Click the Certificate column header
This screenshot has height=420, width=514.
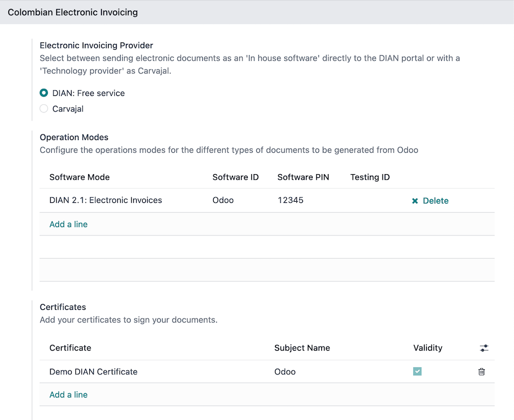70,348
